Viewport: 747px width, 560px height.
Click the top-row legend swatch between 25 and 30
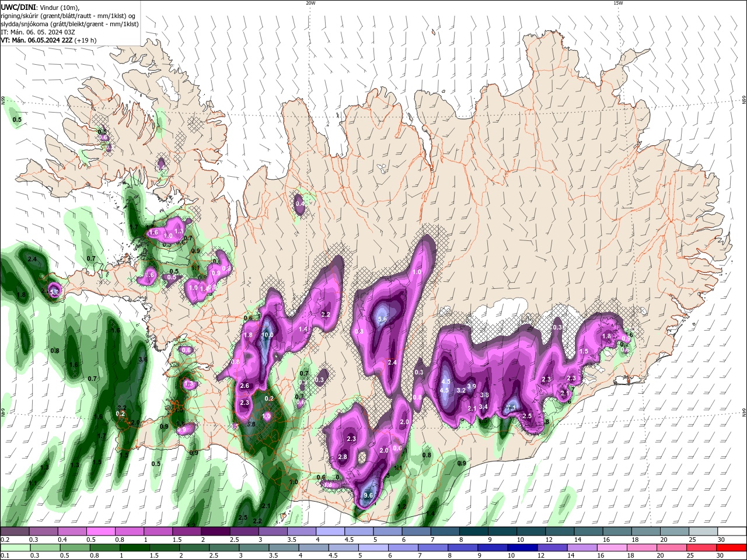coord(703,531)
